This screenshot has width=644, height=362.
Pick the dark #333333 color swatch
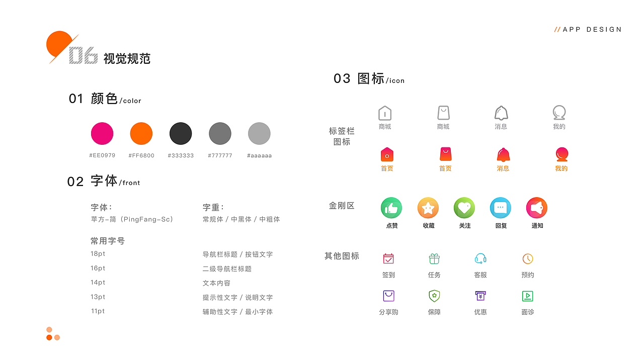pos(181,134)
